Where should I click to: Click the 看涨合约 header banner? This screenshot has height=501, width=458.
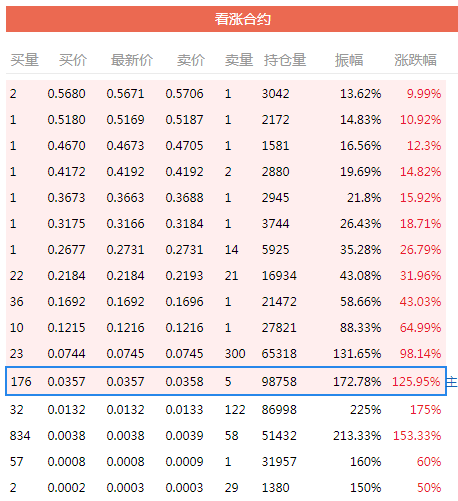pos(232,19)
